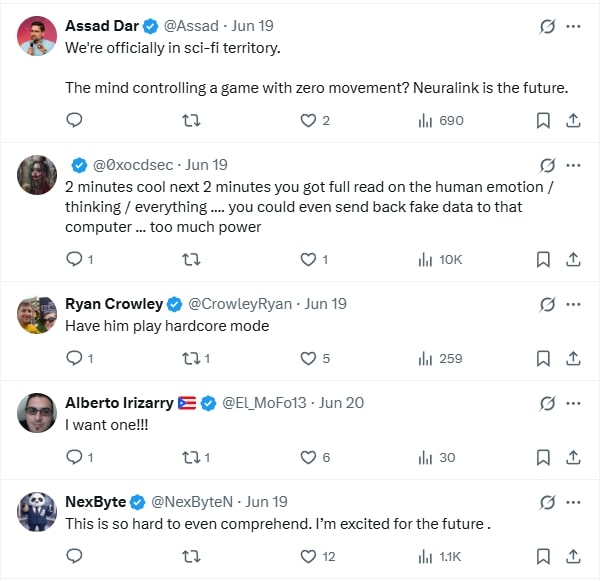Share Alberto Irizarry's "I want one!!!" tweet

573,457
